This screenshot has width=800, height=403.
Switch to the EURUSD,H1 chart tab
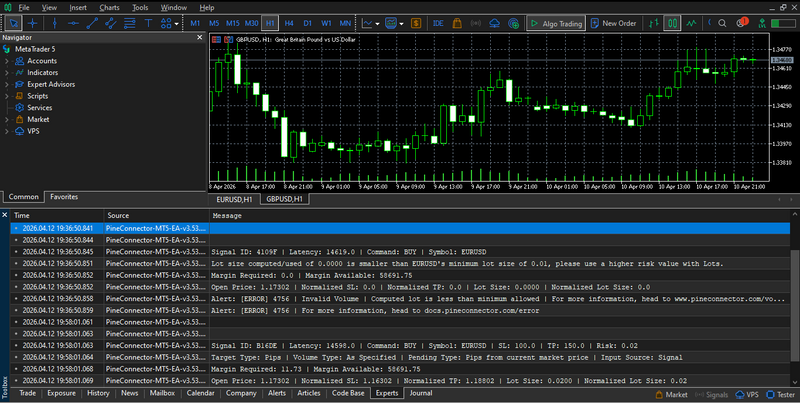tap(234, 199)
